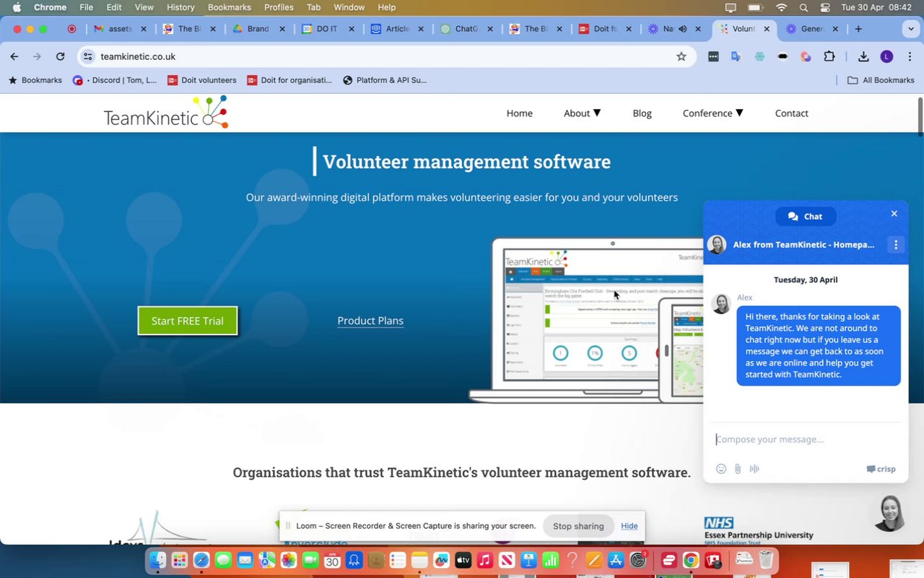924x578 pixels.
Task: Switch to the ChatG tab
Action: coord(466,29)
